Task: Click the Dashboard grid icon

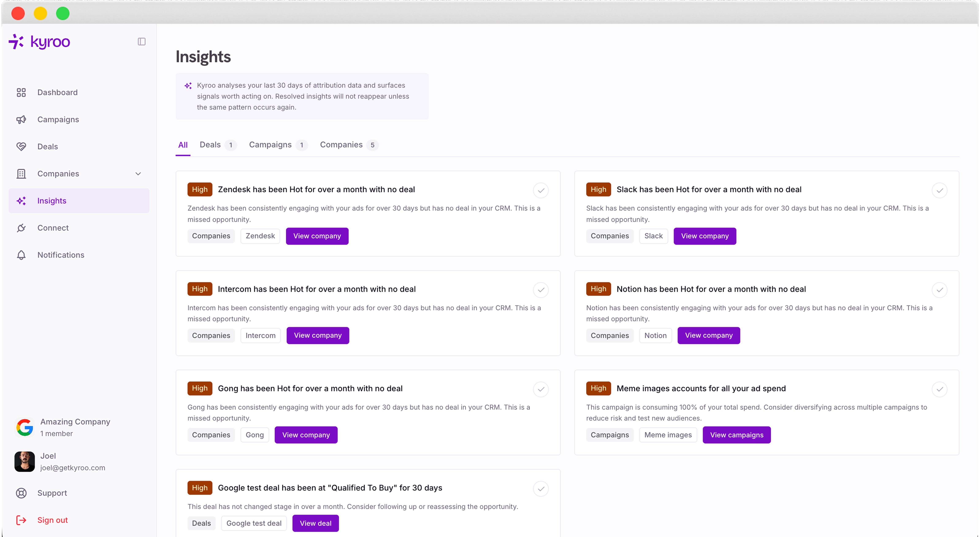Action: [x=21, y=92]
